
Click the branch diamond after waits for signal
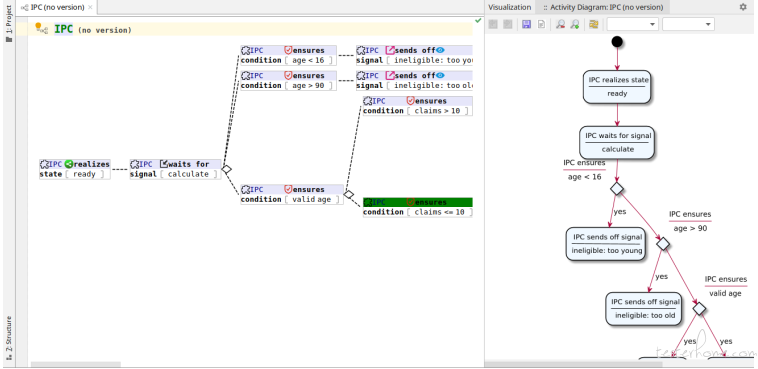click(x=226, y=169)
